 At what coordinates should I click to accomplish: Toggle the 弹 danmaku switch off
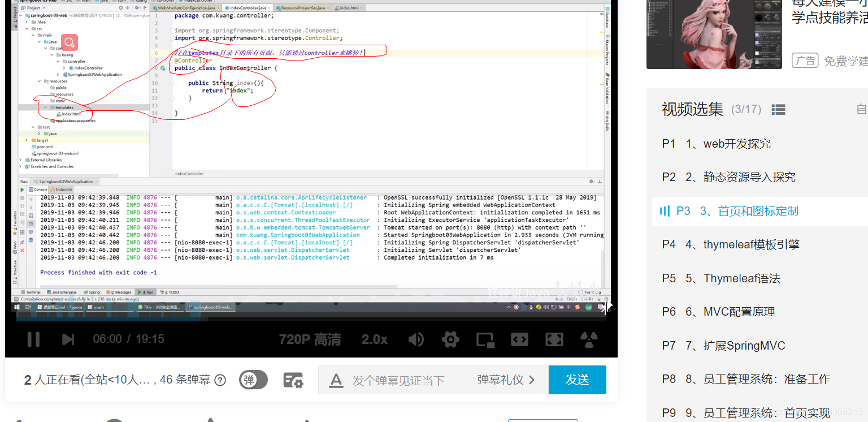point(253,380)
